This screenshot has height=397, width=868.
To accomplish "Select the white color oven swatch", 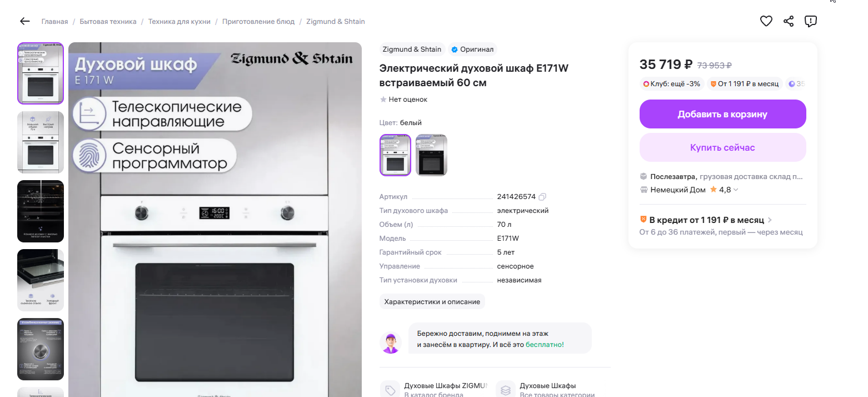I will 395,155.
